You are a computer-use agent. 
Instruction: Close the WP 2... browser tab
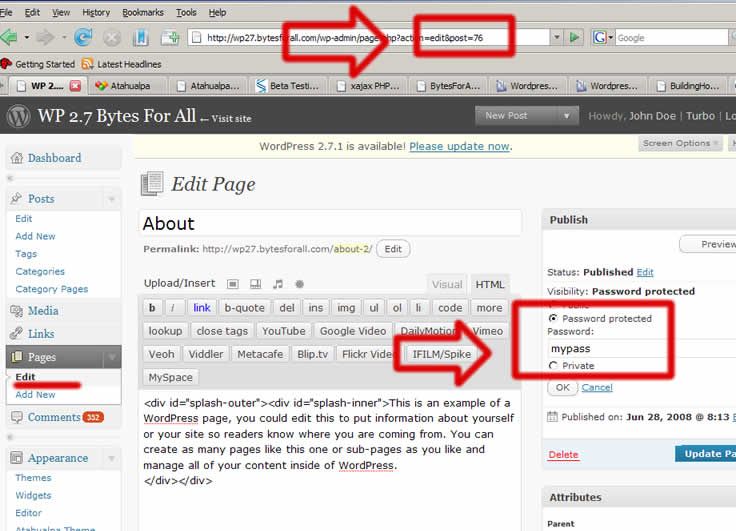coord(75,85)
